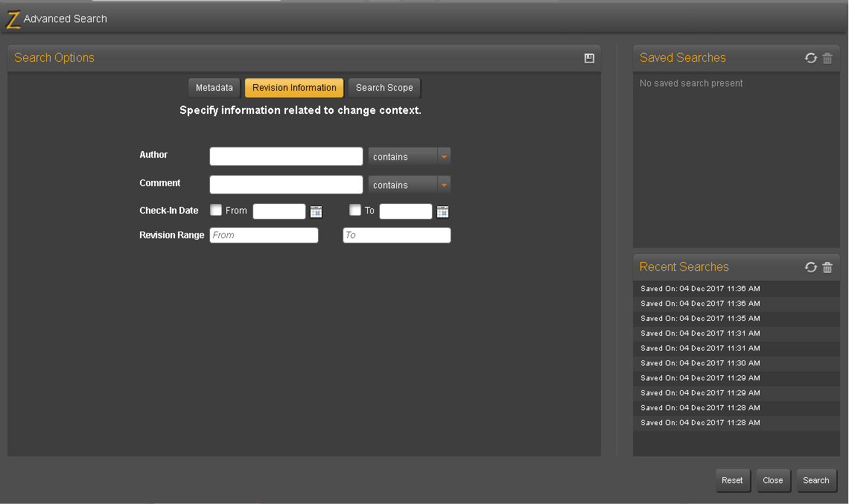
Task: Clear Recent Searches with trash icon
Action: tap(827, 267)
